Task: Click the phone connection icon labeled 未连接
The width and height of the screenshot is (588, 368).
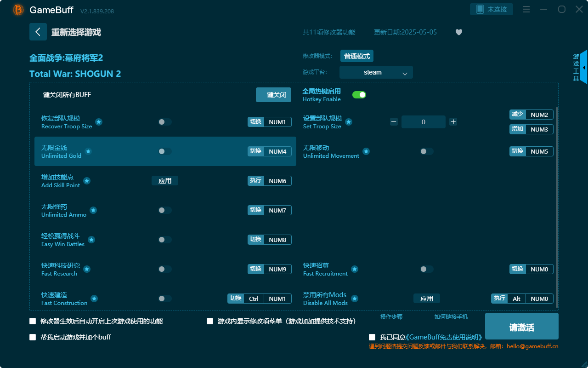Action: coord(492,9)
